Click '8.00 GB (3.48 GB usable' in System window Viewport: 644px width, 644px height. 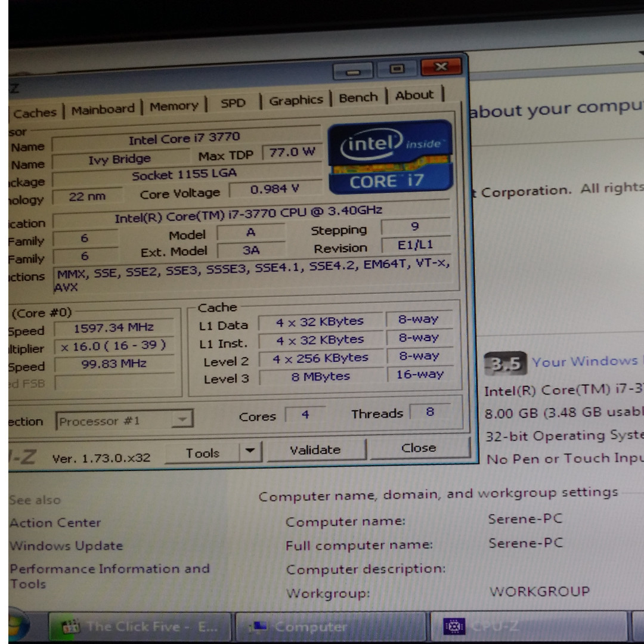click(563, 413)
